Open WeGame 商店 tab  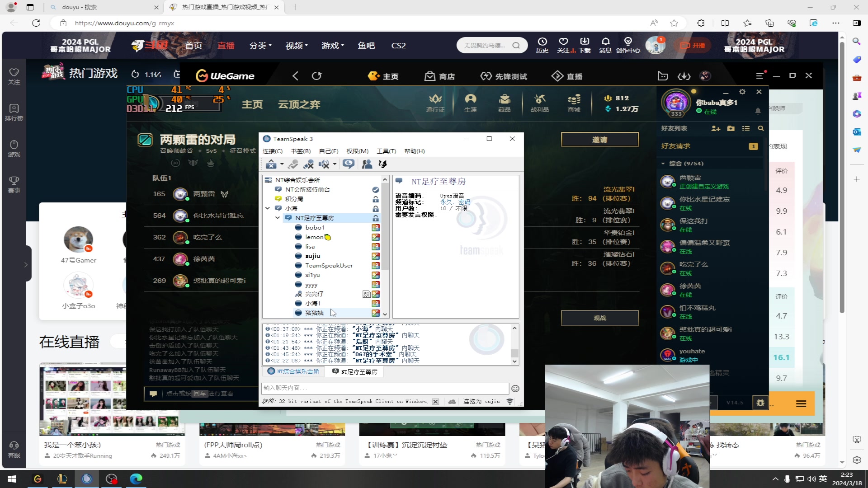click(x=439, y=76)
